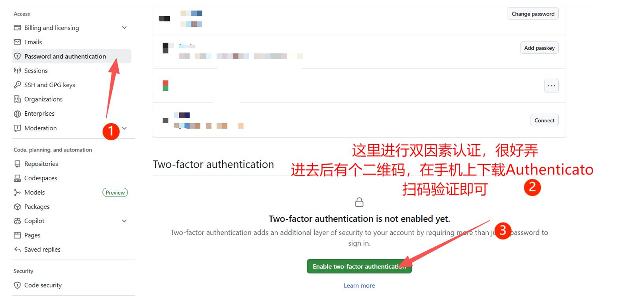Image resolution: width=644 pixels, height=299 pixels.
Task: Expand the Copilot section chevron
Action: pos(124,221)
